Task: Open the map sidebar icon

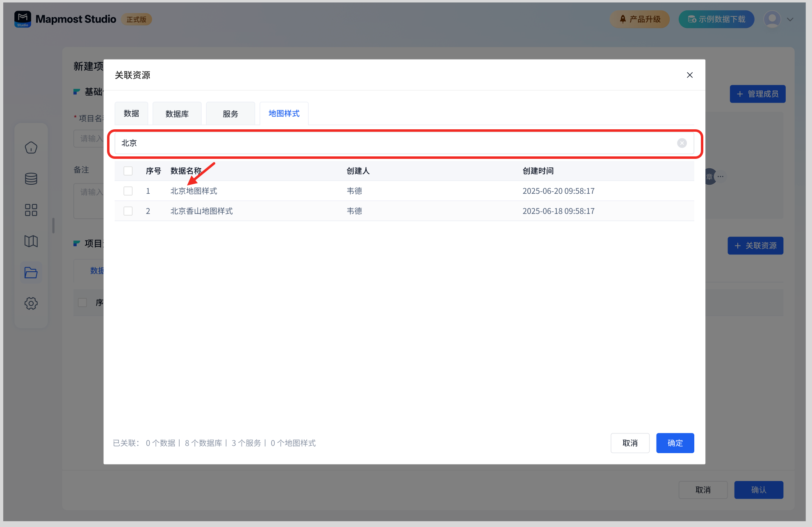Action: pos(31,241)
